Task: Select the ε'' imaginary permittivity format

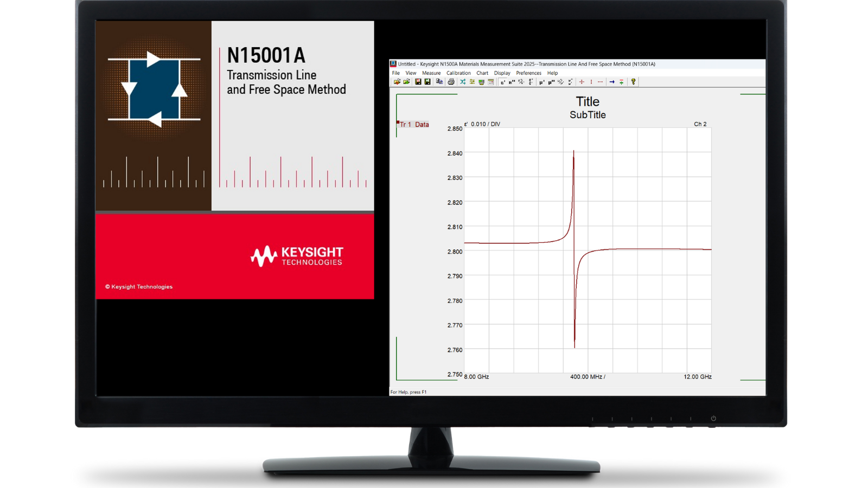Action: 512,82
